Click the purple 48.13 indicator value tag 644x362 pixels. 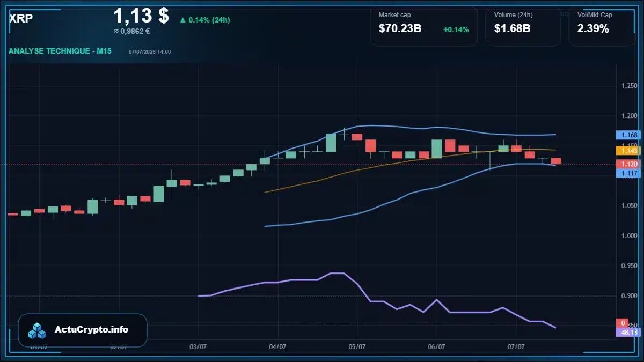tap(628, 332)
